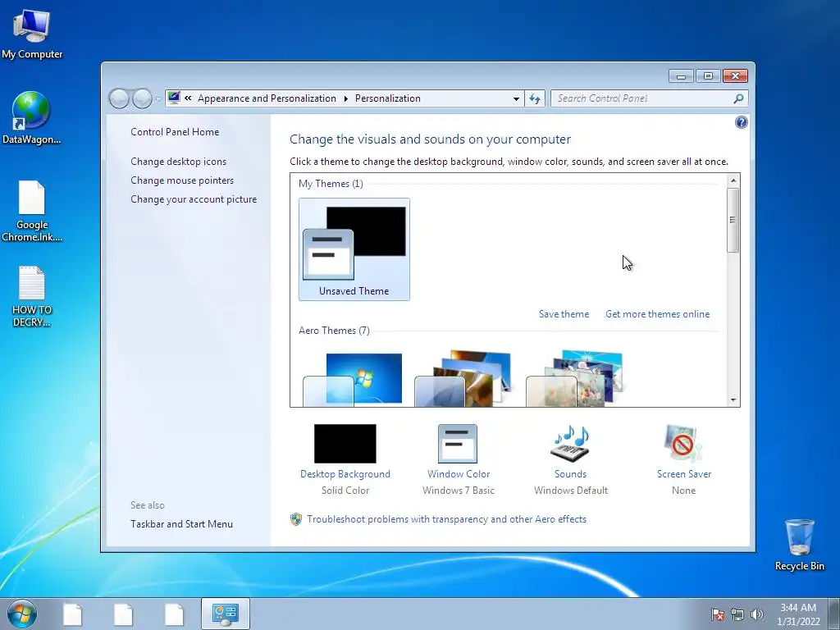
Task: Click the Solid Color label
Action: (345, 491)
